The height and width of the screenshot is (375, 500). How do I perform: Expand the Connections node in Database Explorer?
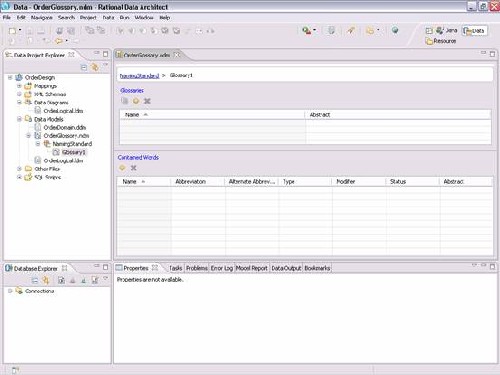coord(10,291)
